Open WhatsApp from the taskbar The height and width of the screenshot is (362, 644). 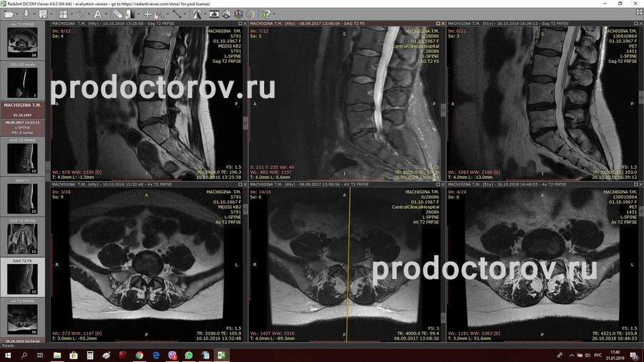pyautogui.click(x=189, y=355)
